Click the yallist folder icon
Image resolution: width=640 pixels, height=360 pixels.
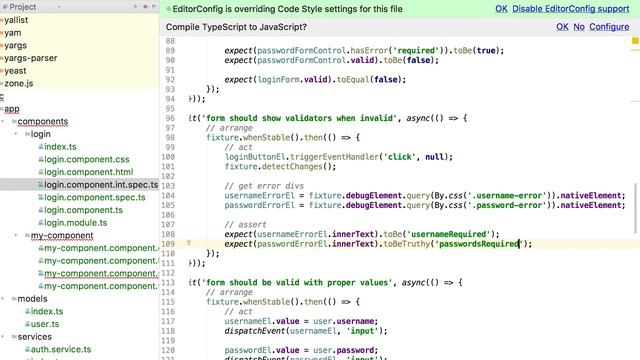2,20
